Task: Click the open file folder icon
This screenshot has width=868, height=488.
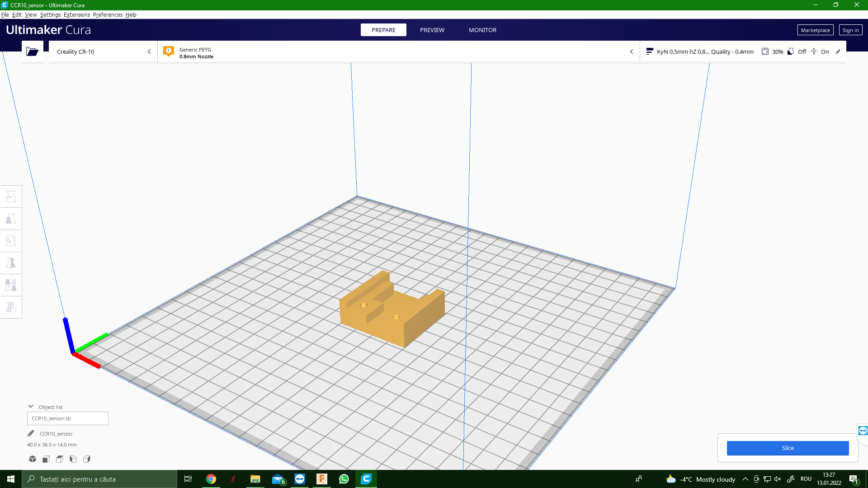Action: [x=33, y=52]
